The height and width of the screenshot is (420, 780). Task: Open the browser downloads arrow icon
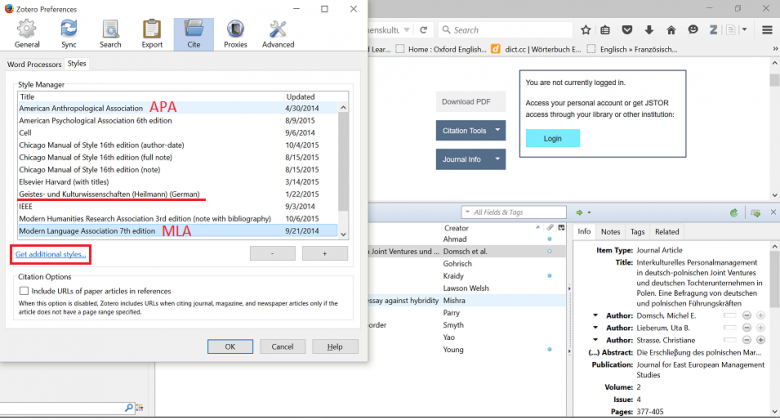[x=649, y=30]
